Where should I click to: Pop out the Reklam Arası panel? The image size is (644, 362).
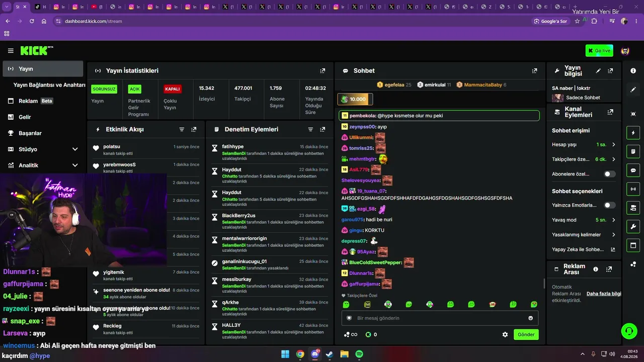[x=609, y=269]
